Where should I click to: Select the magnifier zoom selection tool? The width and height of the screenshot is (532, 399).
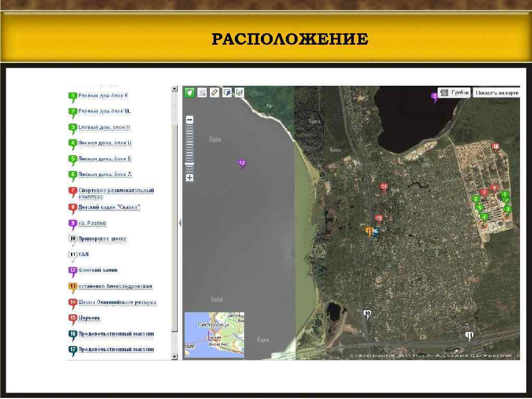(202, 92)
